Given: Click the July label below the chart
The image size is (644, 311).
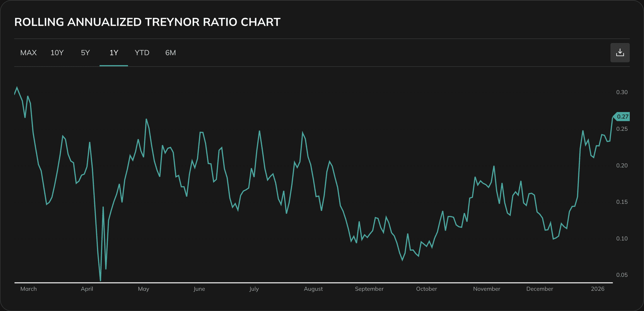Looking at the screenshot, I should click(254, 289).
